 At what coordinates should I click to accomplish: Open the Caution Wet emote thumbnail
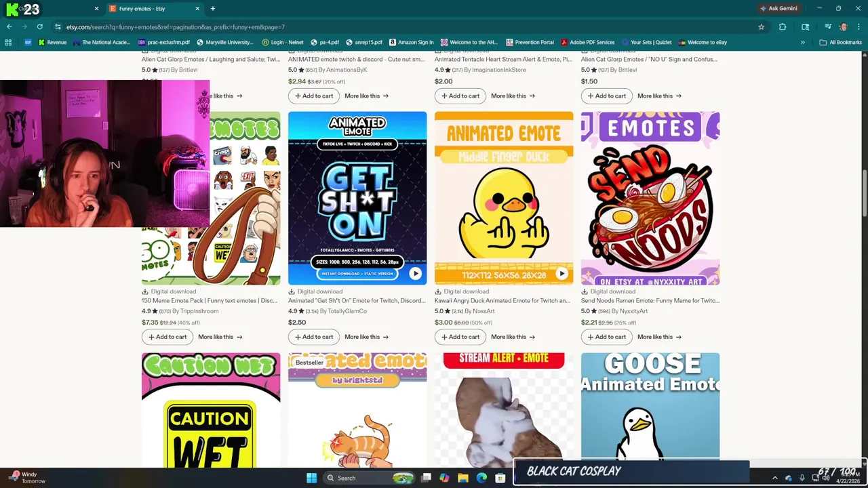(x=211, y=410)
